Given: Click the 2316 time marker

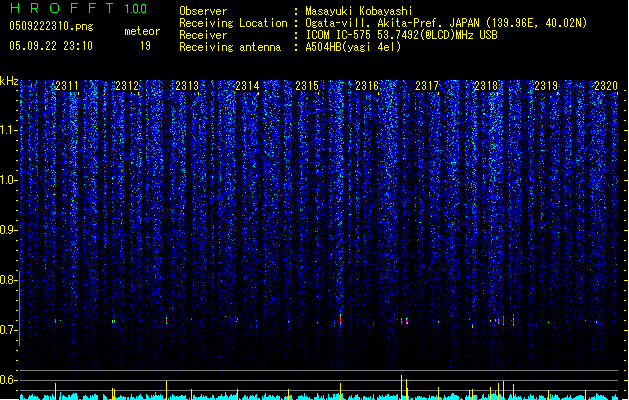Looking at the screenshot, I should point(367,86).
